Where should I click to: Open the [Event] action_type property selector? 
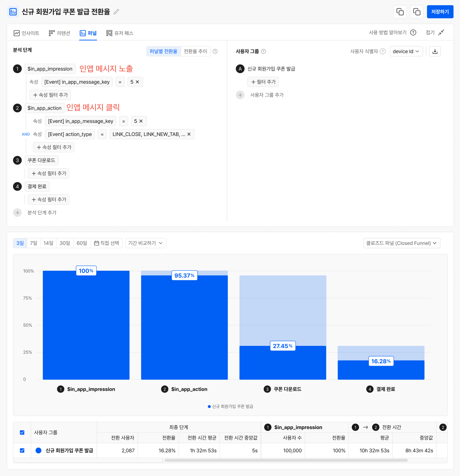click(x=70, y=134)
